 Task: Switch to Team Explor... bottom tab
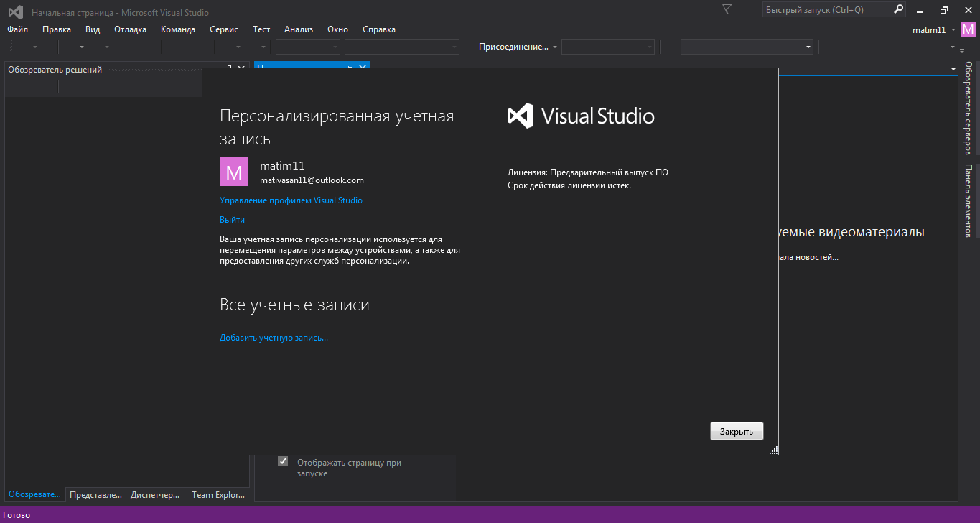pos(218,494)
